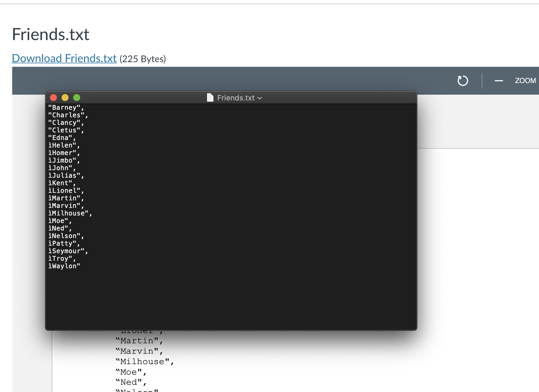Click the Lionel line in the dark editor
The image size is (539, 392).
click(x=66, y=191)
